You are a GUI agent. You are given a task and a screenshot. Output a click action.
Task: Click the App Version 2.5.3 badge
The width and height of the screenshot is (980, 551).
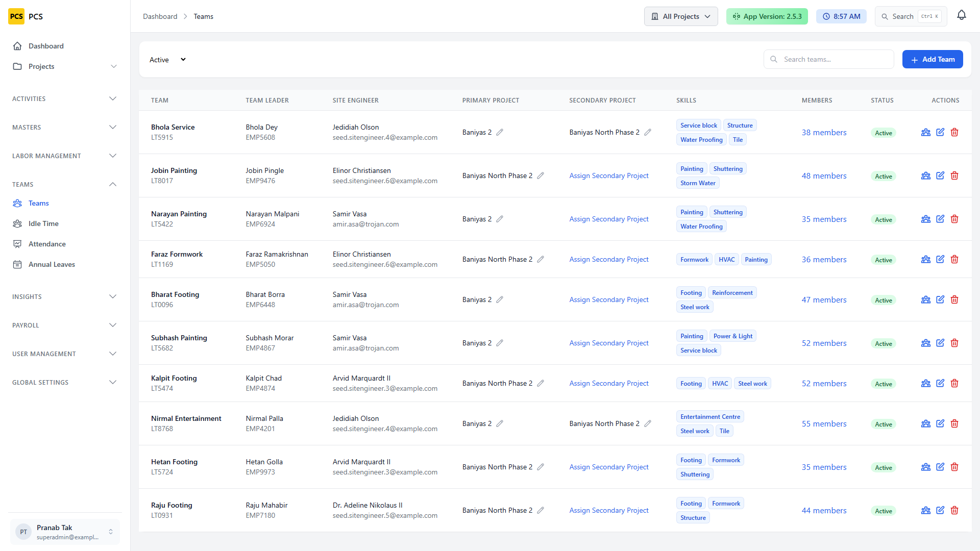click(x=767, y=16)
